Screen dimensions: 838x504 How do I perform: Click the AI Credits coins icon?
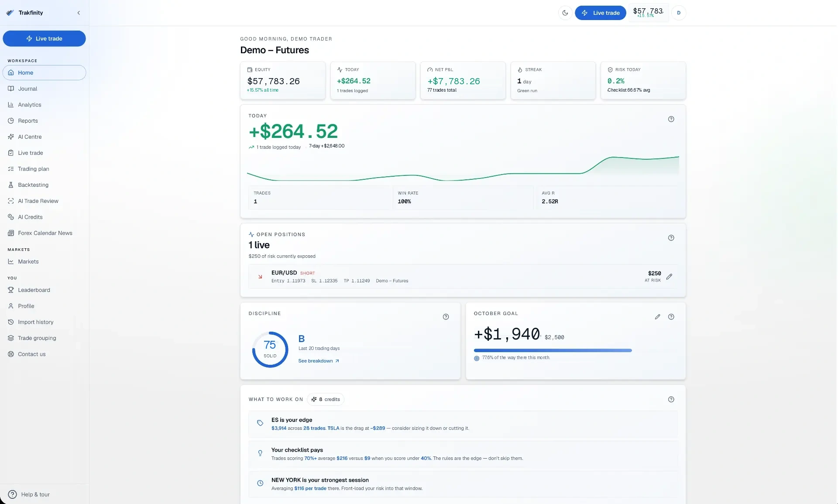coord(11,217)
